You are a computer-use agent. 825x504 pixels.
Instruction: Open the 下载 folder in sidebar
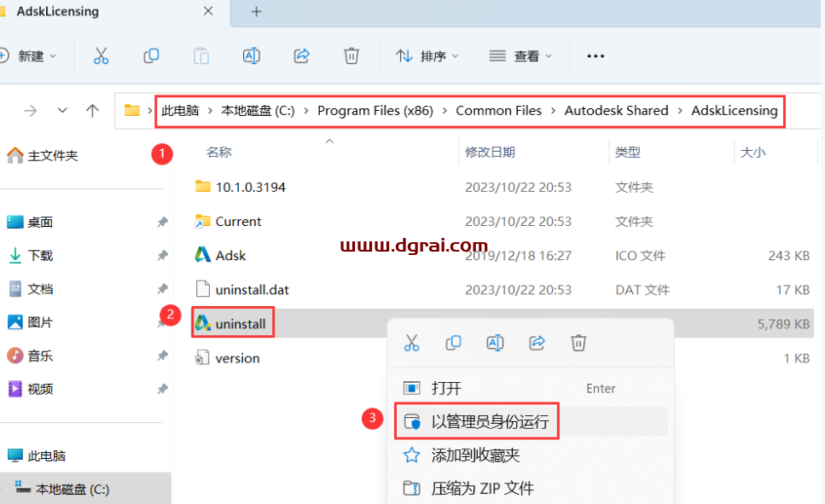40,256
